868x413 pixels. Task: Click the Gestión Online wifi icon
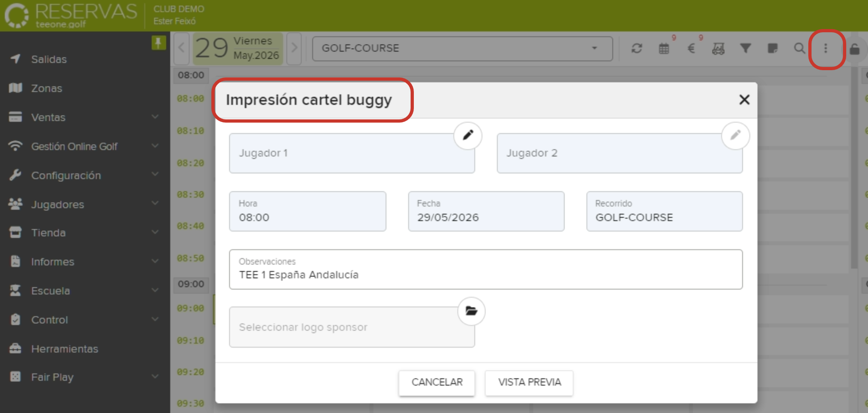tap(15, 146)
